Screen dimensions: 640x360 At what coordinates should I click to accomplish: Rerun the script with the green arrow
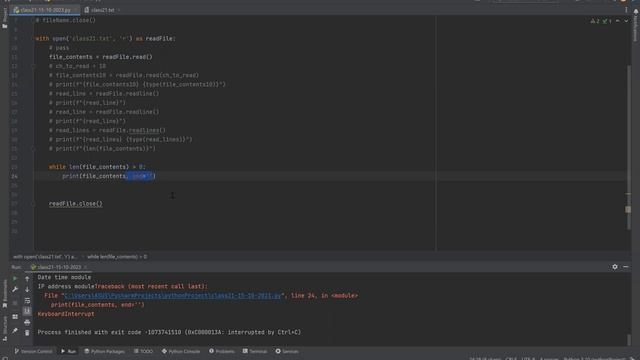(x=15, y=278)
